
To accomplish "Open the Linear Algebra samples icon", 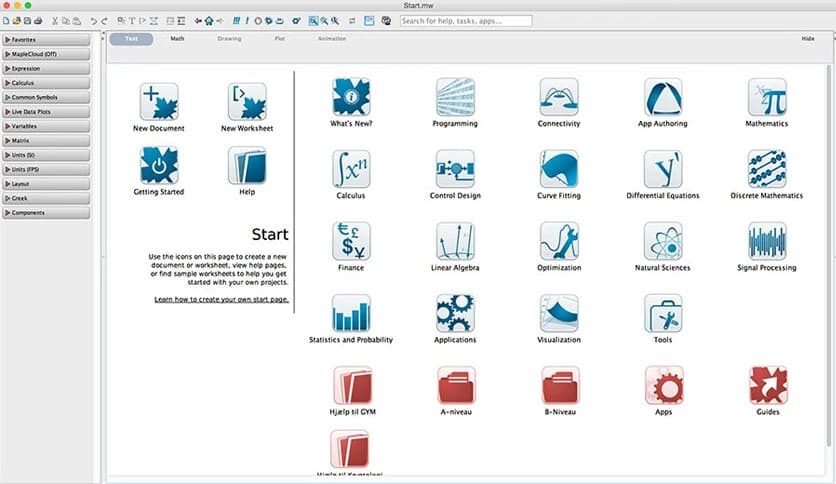I will tap(455, 241).
